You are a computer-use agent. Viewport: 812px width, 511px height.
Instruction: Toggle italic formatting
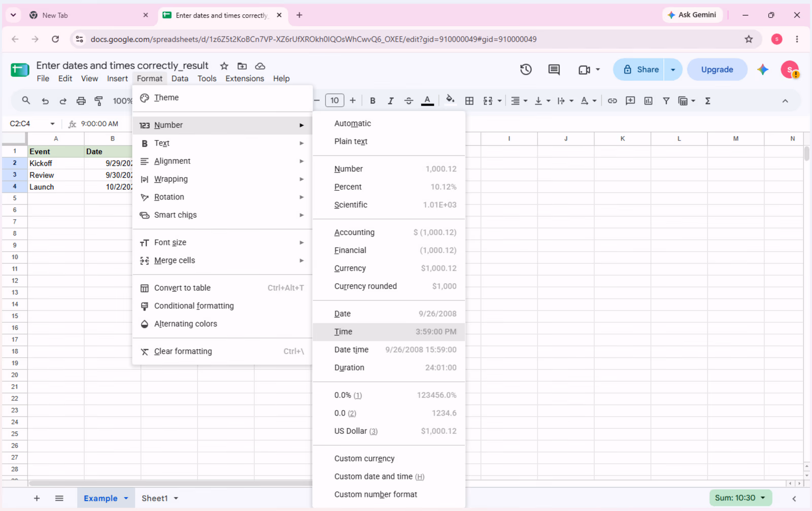point(390,101)
